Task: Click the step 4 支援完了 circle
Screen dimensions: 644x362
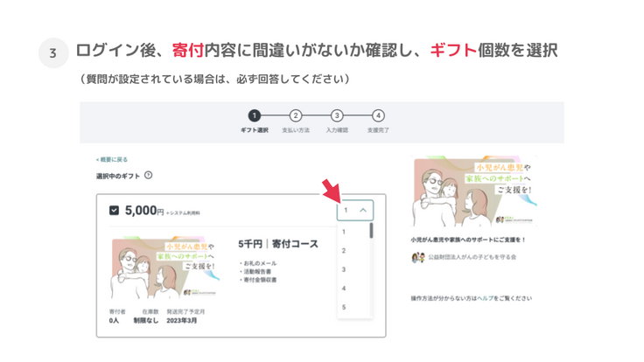Action: pos(378,115)
